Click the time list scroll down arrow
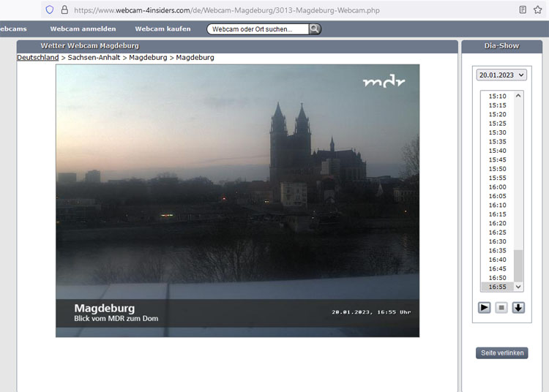This screenshot has width=549, height=392. click(x=518, y=287)
